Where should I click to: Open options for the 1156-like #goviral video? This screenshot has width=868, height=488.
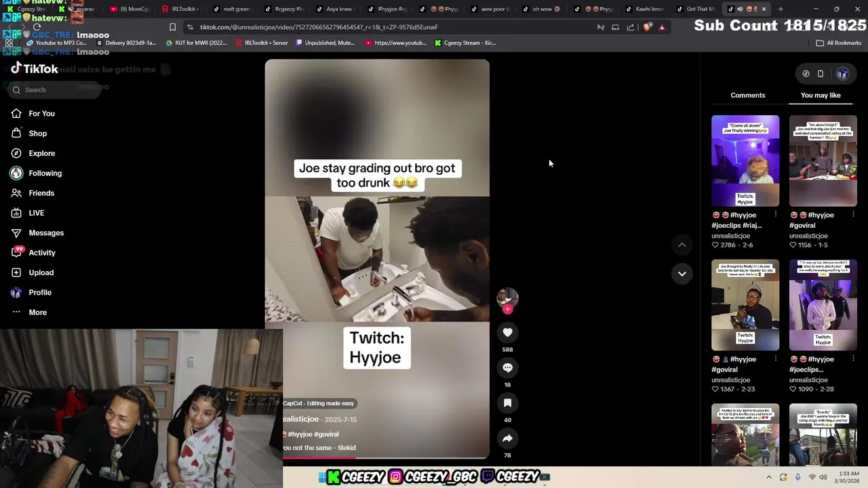click(853, 215)
